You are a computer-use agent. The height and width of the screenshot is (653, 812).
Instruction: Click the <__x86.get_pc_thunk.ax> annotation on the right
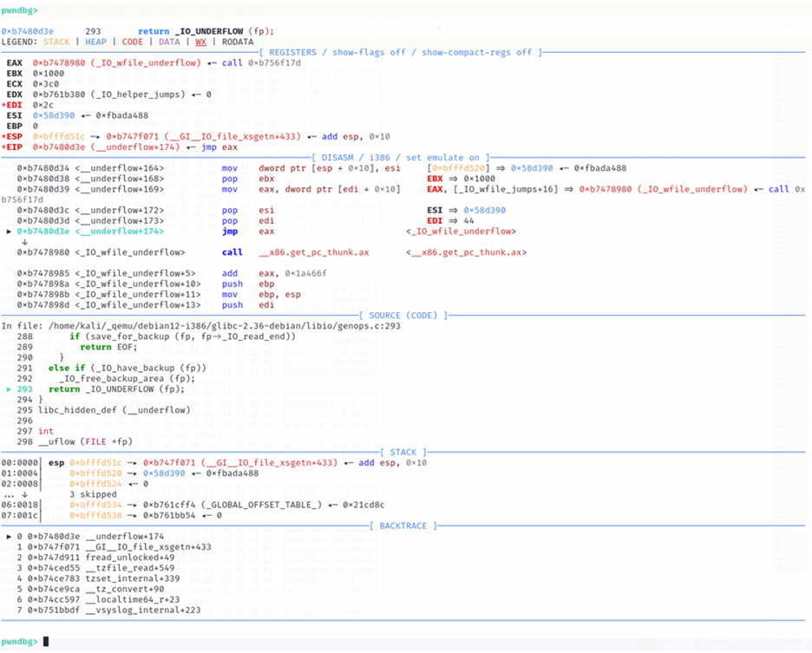coord(466,252)
